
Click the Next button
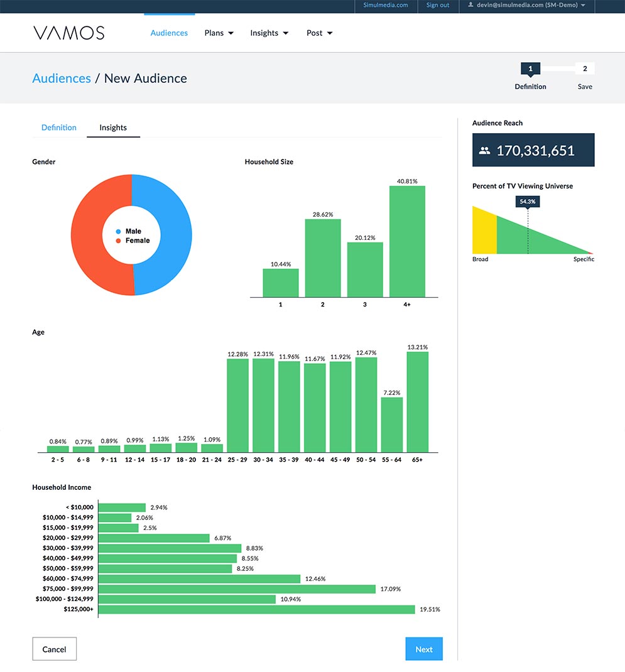point(424,649)
